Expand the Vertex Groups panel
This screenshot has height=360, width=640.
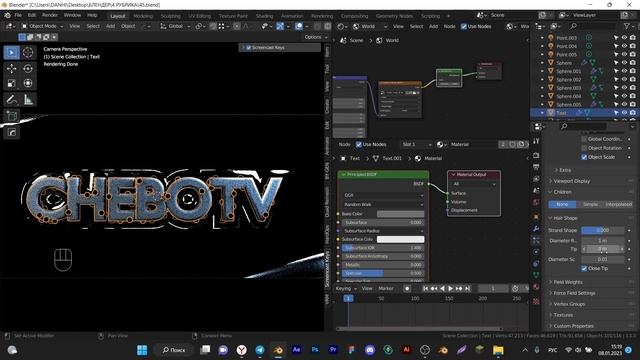coord(569,304)
